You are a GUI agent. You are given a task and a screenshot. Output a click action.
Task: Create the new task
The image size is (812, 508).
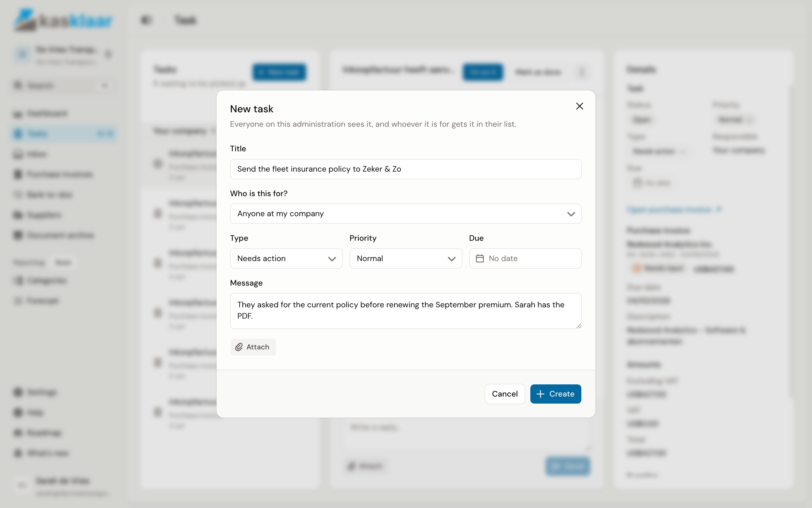(x=556, y=394)
